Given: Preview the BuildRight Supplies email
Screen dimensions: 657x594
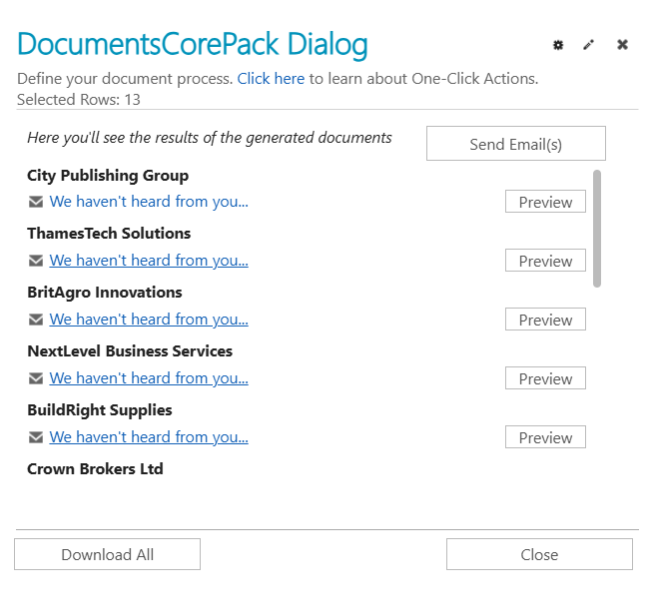Looking at the screenshot, I should click(x=545, y=438).
